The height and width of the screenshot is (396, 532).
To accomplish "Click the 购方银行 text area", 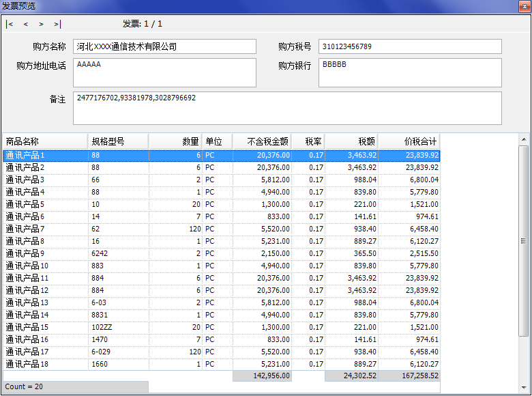I will click(410, 72).
